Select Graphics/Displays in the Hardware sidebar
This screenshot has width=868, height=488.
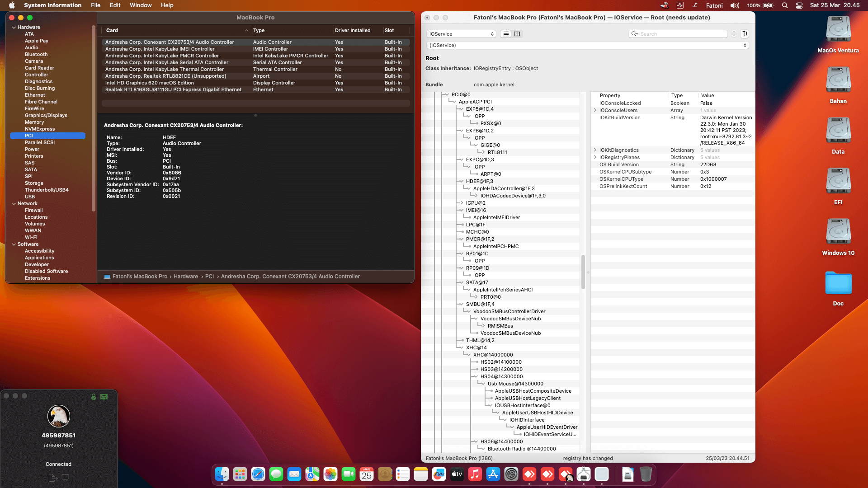(x=47, y=115)
